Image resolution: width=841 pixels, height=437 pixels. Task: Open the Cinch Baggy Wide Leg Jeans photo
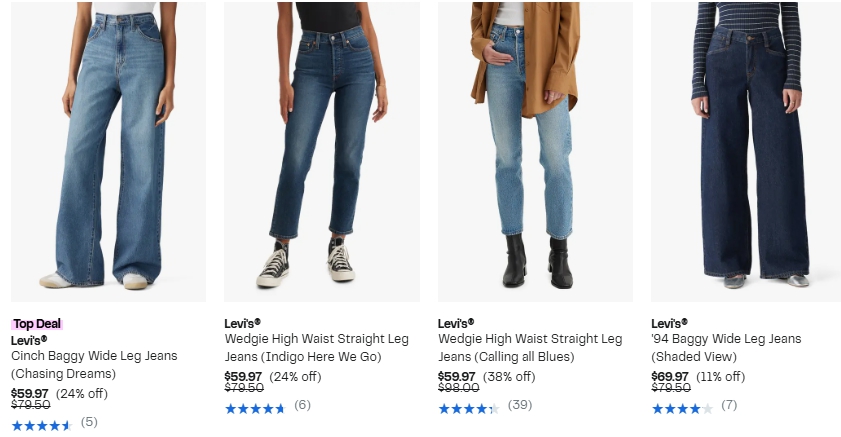[108, 152]
